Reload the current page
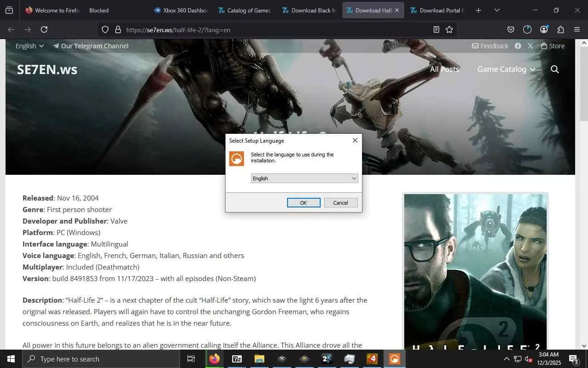This screenshot has width=588, height=368. [x=44, y=29]
